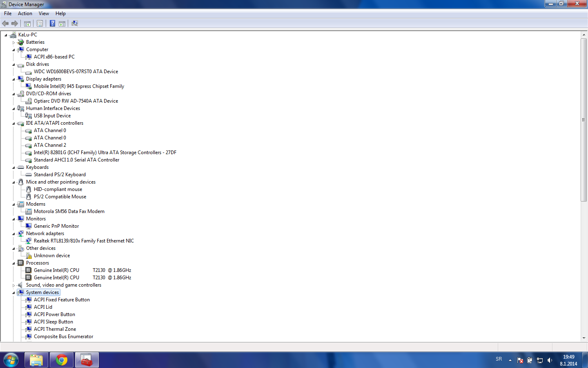Click the blue Help toolbar icon
The height and width of the screenshot is (368, 588).
[52, 23]
